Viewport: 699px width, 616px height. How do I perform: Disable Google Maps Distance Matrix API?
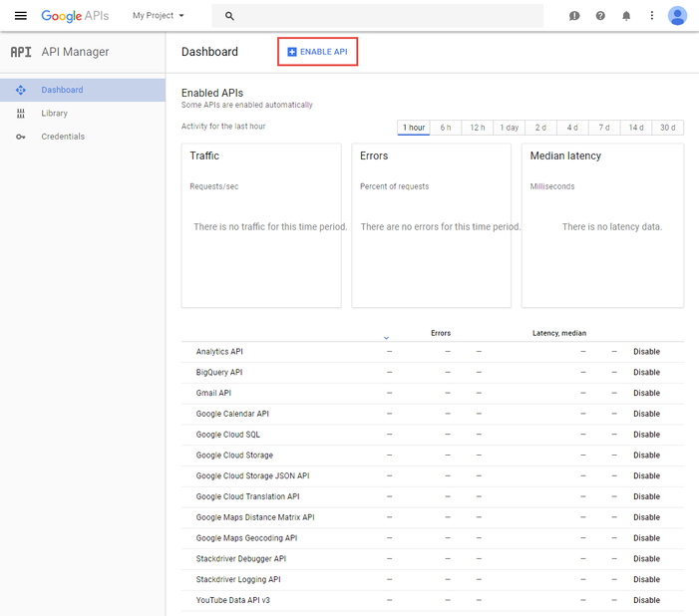(646, 517)
